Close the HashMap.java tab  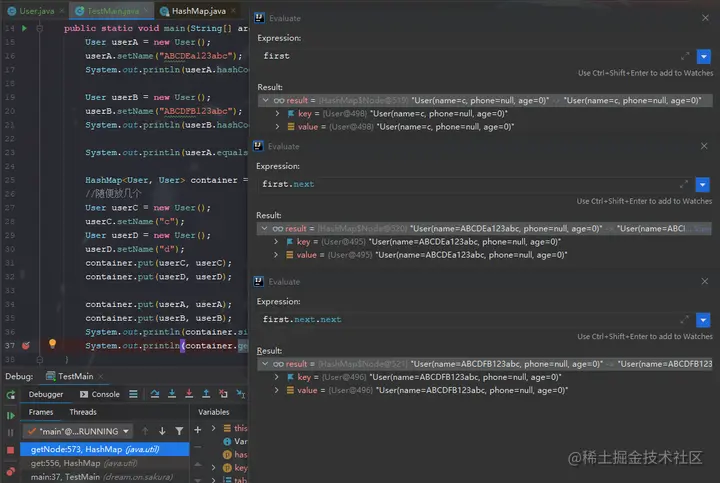click(233, 10)
